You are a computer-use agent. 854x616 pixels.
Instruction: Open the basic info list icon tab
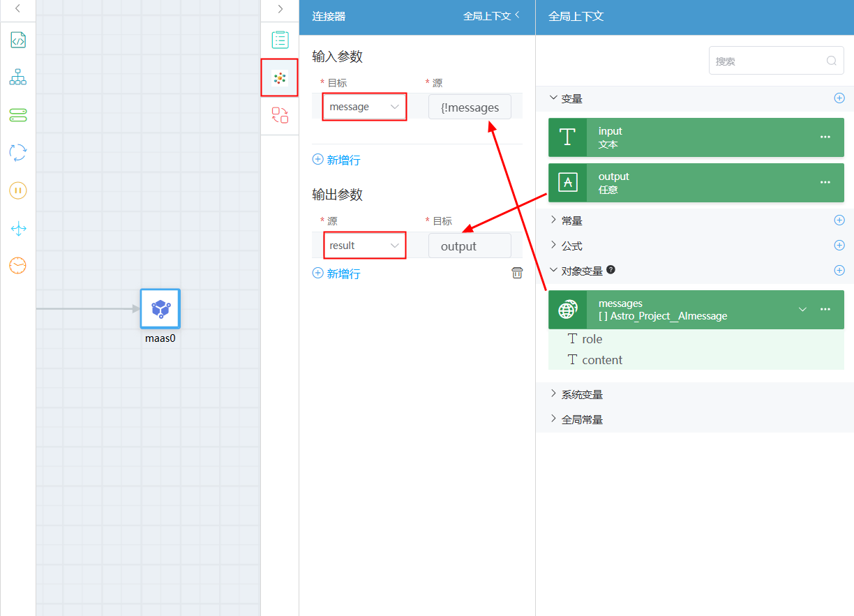pos(280,40)
